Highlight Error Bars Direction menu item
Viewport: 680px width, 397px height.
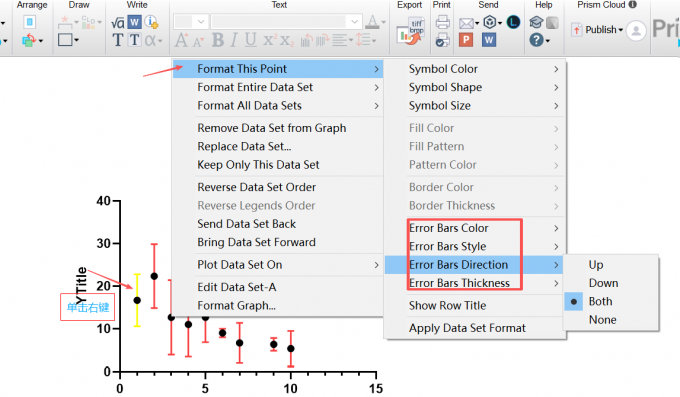(x=474, y=265)
